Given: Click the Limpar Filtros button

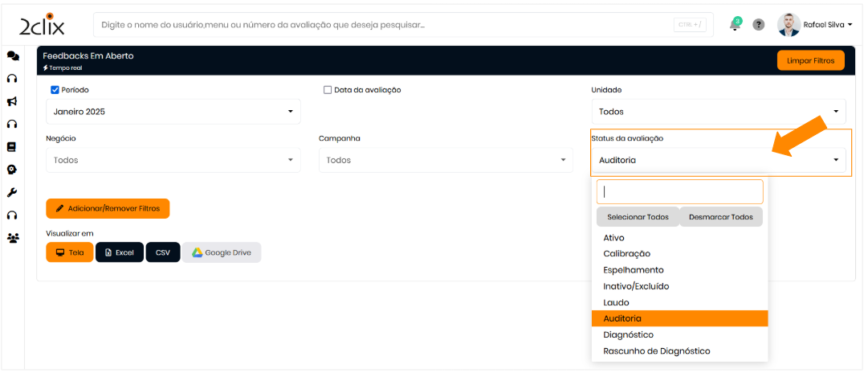Looking at the screenshot, I should pyautogui.click(x=810, y=60).
